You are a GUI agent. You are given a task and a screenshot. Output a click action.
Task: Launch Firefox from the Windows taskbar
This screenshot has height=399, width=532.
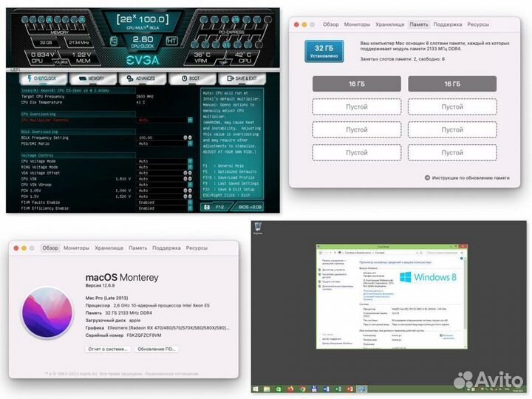(x=290, y=389)
